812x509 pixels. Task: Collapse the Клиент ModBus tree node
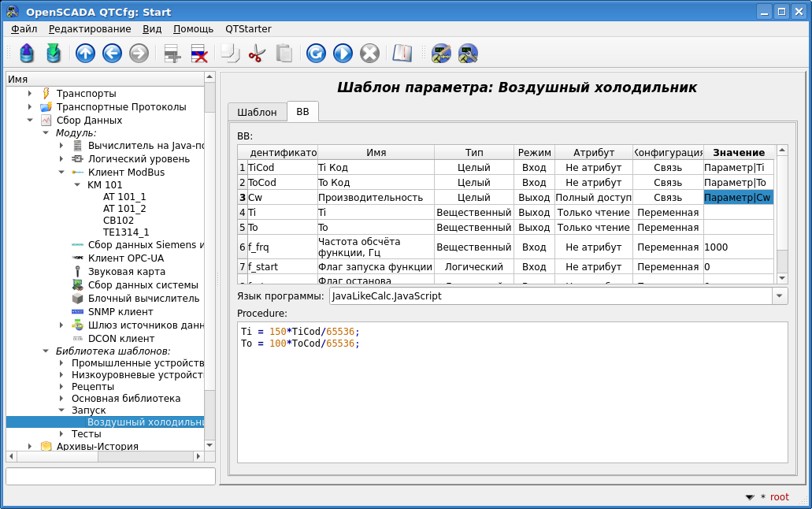point(61,173)
